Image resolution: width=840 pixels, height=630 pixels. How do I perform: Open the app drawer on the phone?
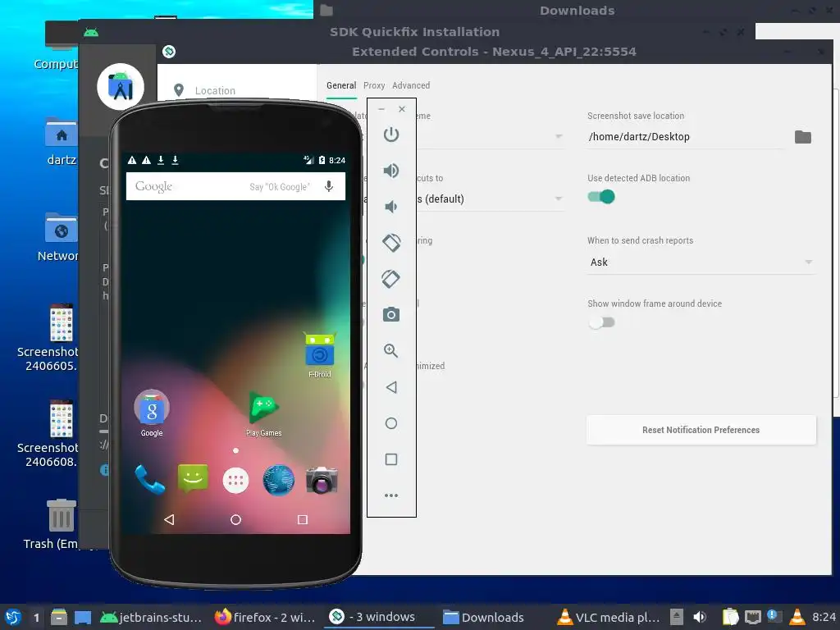coord(235,481)
